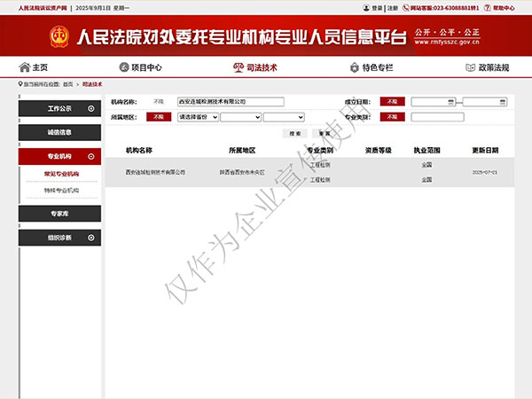The height and width of the screenshot is (399, 532).
Task: Open the 专家库 sidebar item
Action: (60, 214)
